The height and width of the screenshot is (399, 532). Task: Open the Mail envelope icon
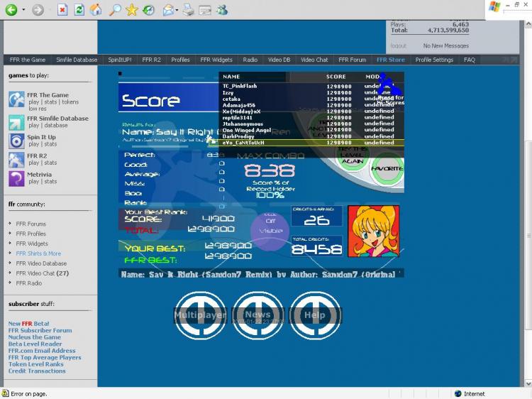point(168,9)
